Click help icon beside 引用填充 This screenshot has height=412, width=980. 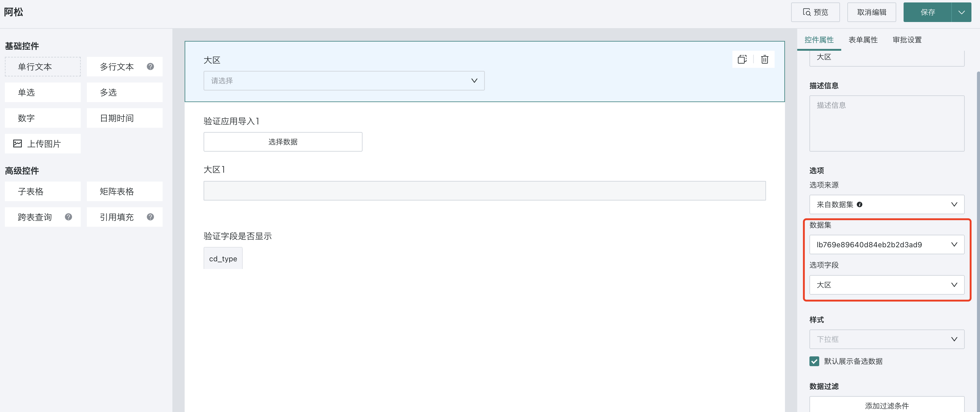pyautogui.click(x=150, y=217)
